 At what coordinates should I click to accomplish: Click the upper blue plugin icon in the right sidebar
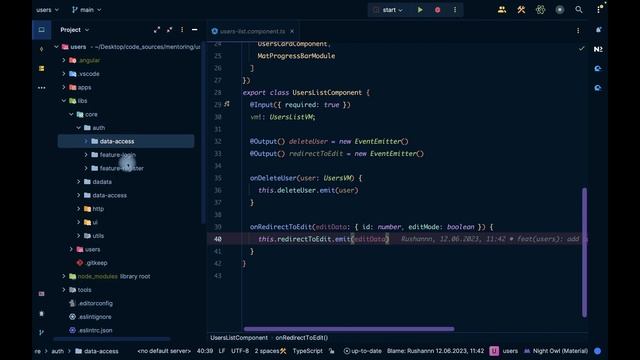598,69
